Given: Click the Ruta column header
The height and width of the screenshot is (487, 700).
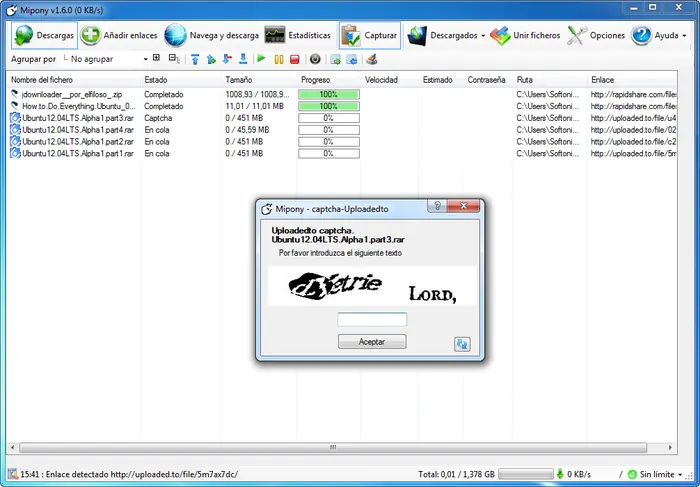Looking at the screenshot, I should (x=525, y=80).
